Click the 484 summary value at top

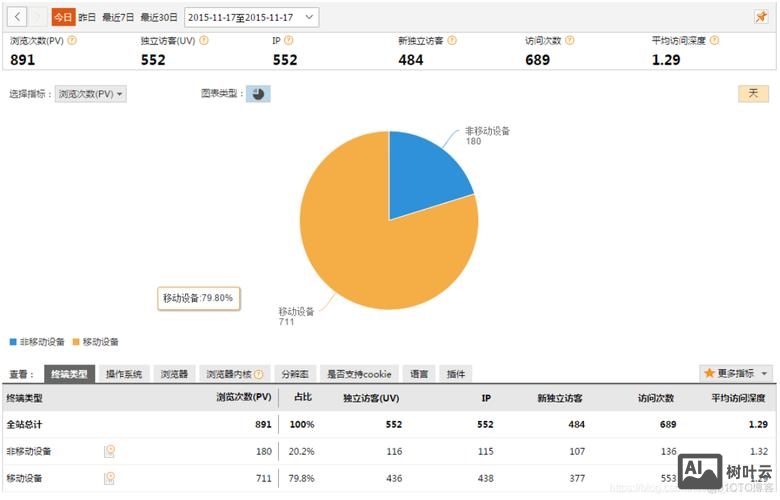coord(410,60)
